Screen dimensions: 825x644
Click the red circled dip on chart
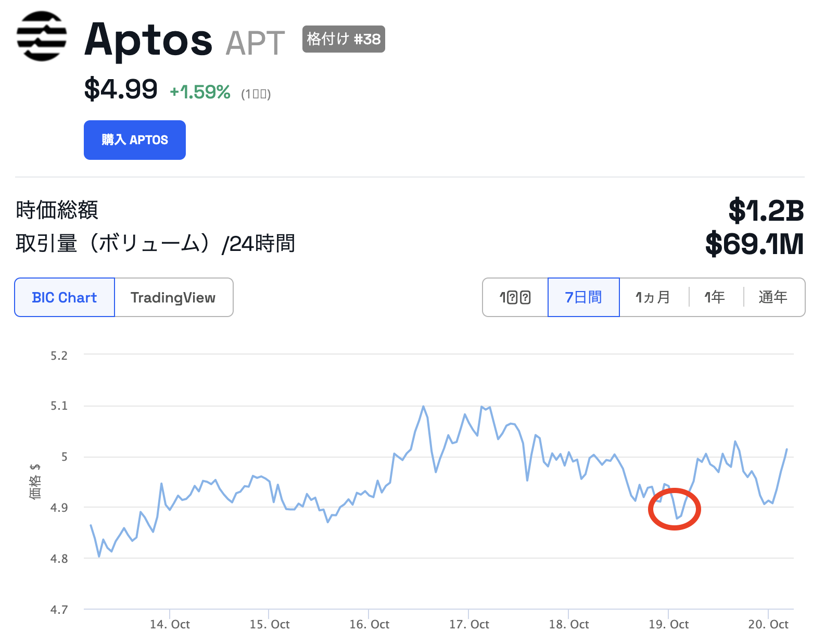675,509
